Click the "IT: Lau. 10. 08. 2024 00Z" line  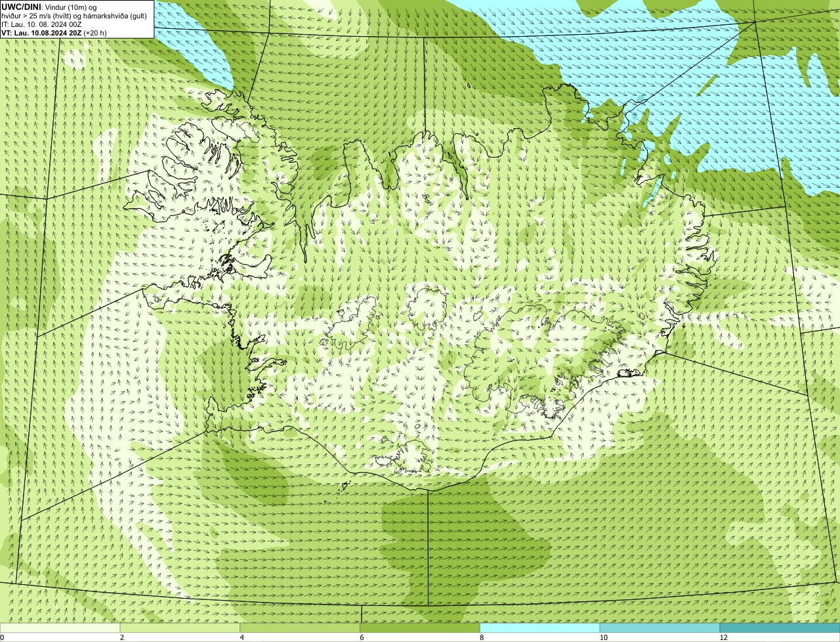pyautogui.click(x=41, y=24)
